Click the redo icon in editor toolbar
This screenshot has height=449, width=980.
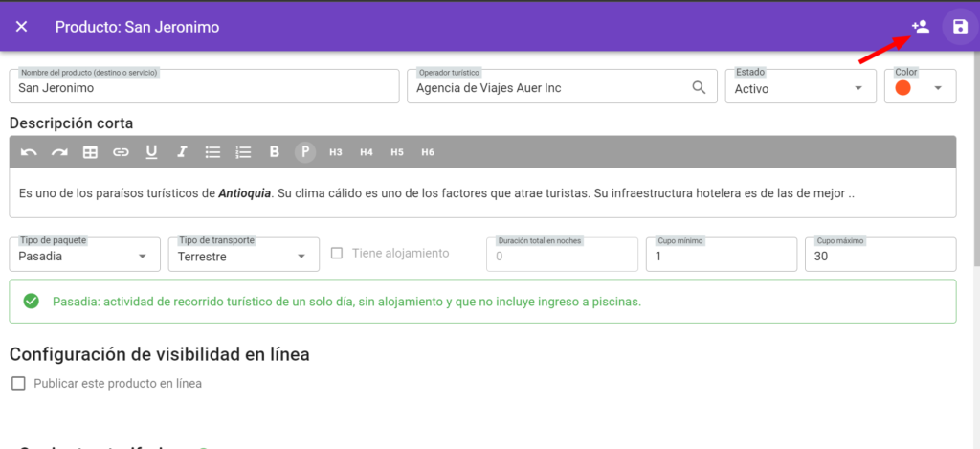(59, 152)
